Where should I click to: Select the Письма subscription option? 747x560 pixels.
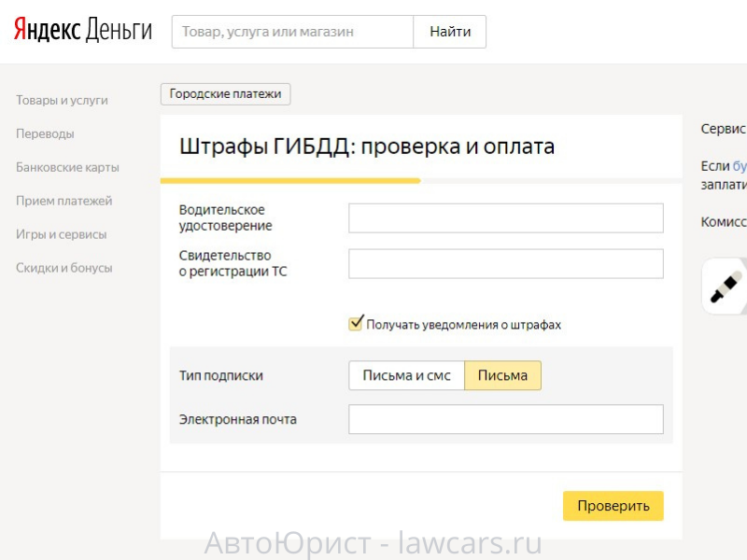click(x=502, y=376)
